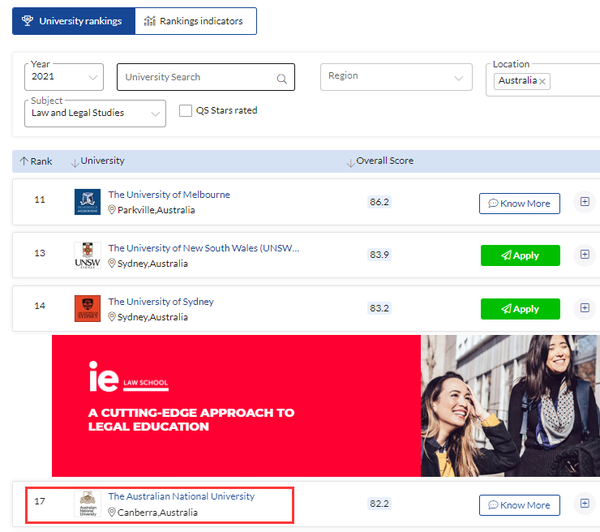Open The University of New South Wales link
This screenshot has height=532, width=600.
[204, 248]
